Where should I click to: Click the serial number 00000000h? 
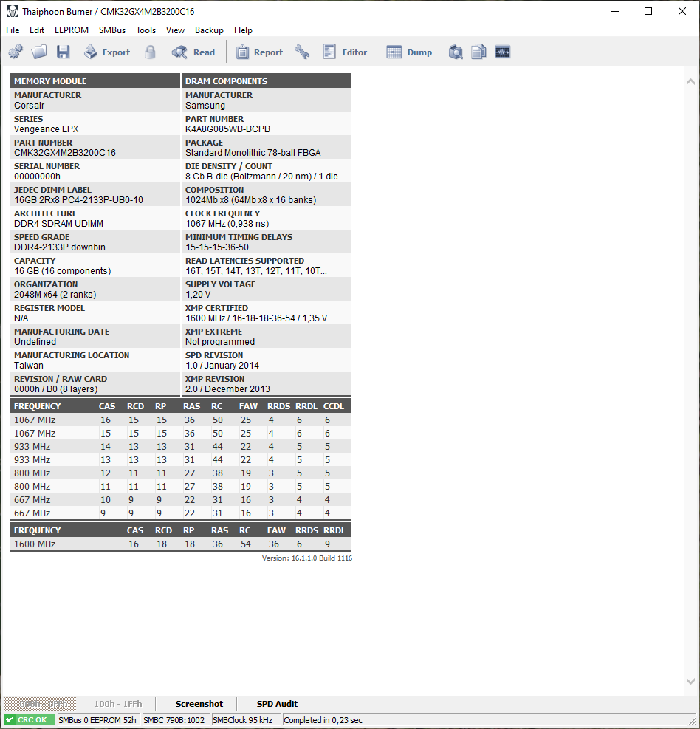pos(37,177)
